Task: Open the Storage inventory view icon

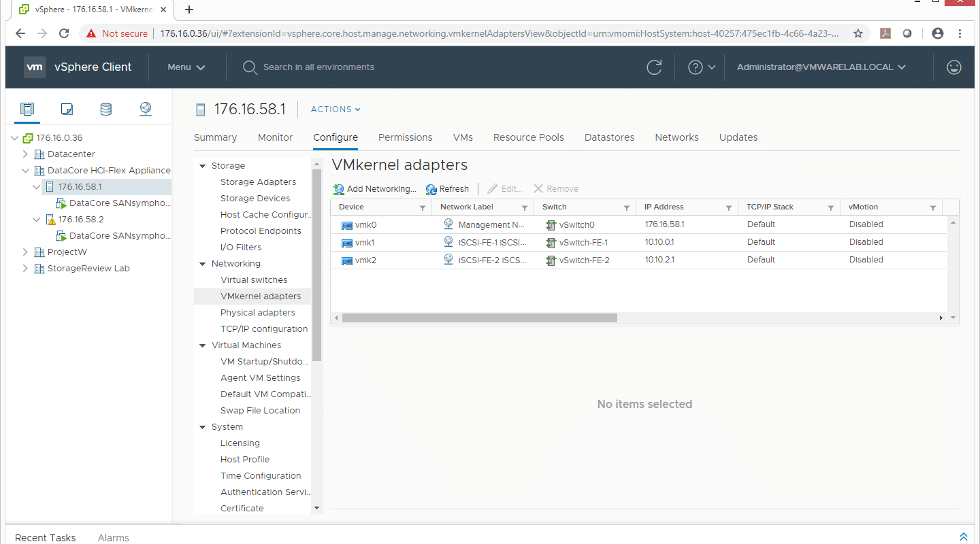Action: pos(105,109)
